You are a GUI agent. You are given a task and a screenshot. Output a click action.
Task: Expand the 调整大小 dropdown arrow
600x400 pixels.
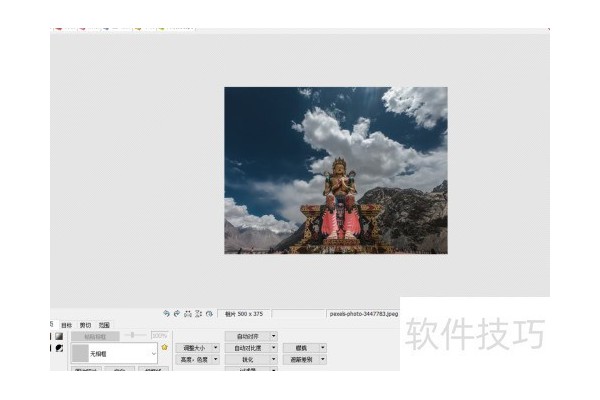coord(216,348)
